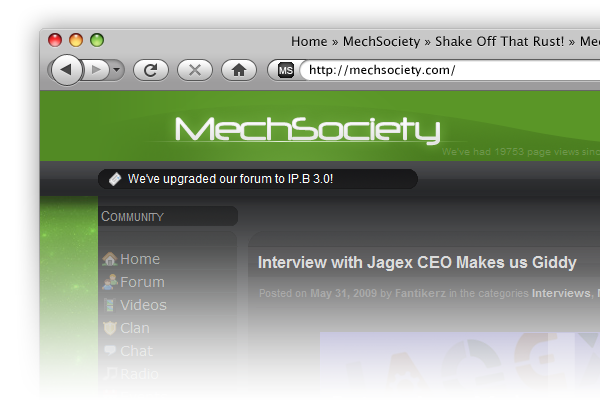This screenshot has height=400, width=600.
Task: Open Radio link in Community menu
Action: click(x=139, y=374)
